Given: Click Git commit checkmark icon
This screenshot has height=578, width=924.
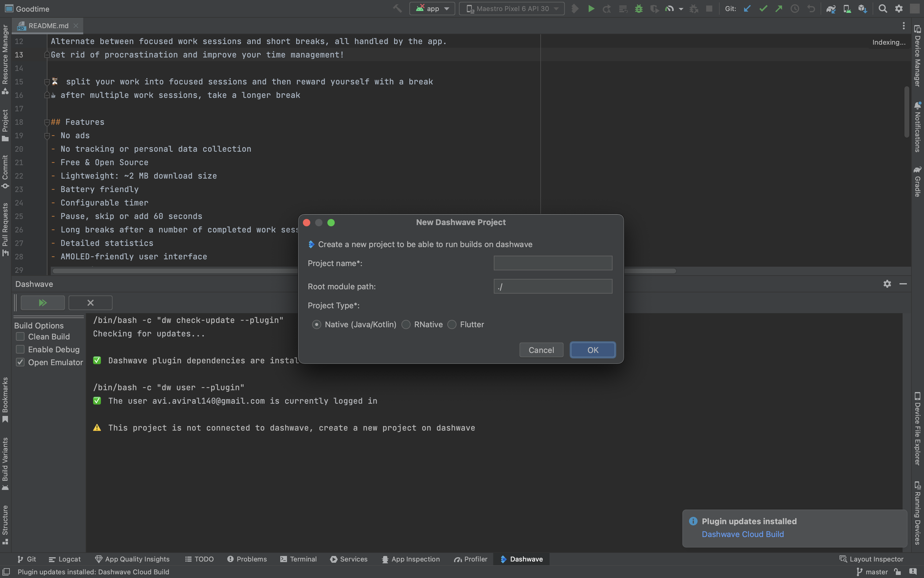Looking at the screenshot, I should click(763, 9).
